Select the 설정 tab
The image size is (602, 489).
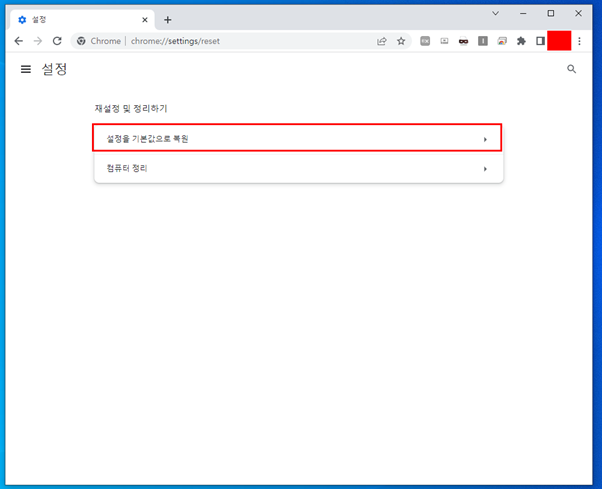(x=82, y=20)
